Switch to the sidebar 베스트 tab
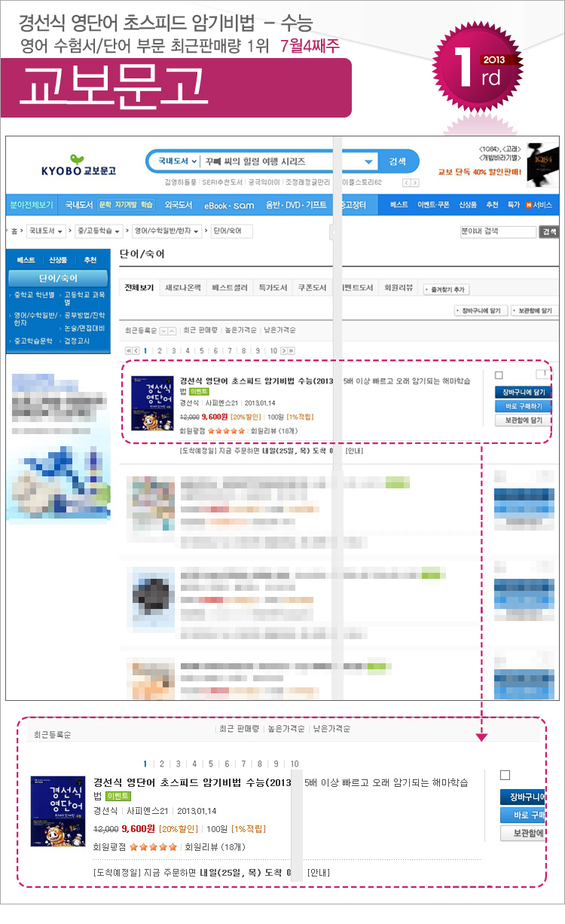The height and width of the screenshot is (924, 565). pyautogui.click(x=26, y=260)
